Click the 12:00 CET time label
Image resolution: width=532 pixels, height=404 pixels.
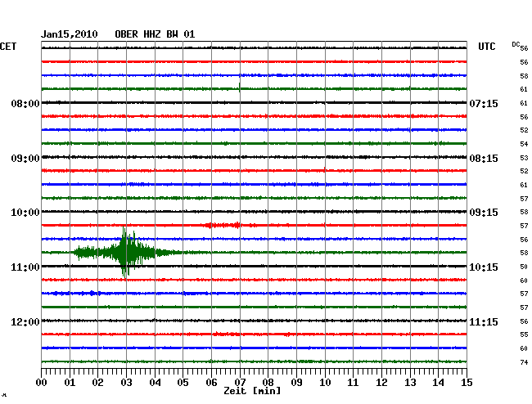click(25, 321)
